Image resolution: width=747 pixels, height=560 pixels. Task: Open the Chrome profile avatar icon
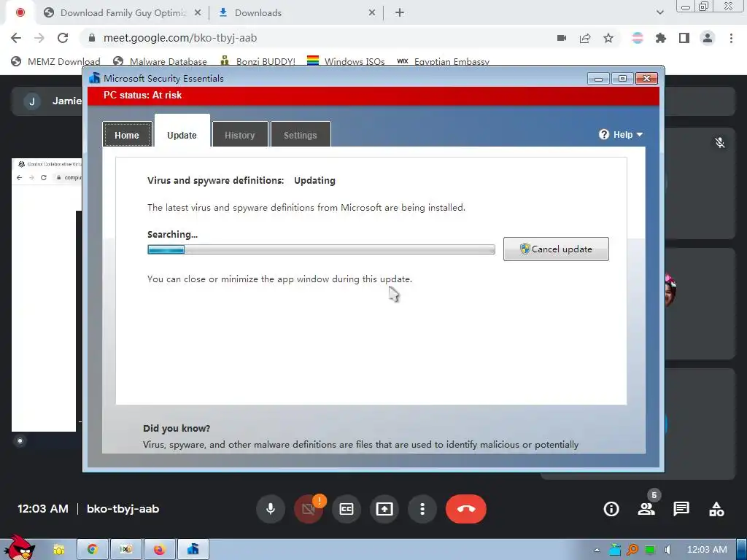pyautogui.click(x=708, y=38)
